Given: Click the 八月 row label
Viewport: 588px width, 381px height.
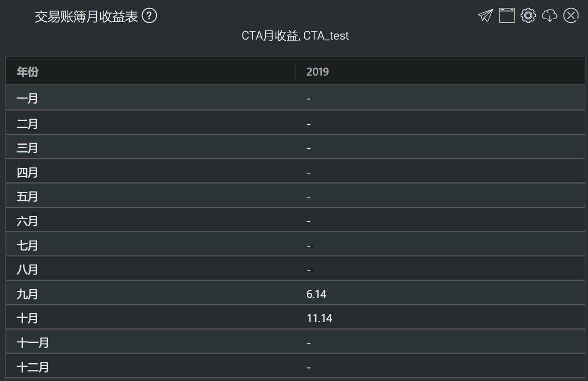Looking at the screenshot, I should point(27,270).
